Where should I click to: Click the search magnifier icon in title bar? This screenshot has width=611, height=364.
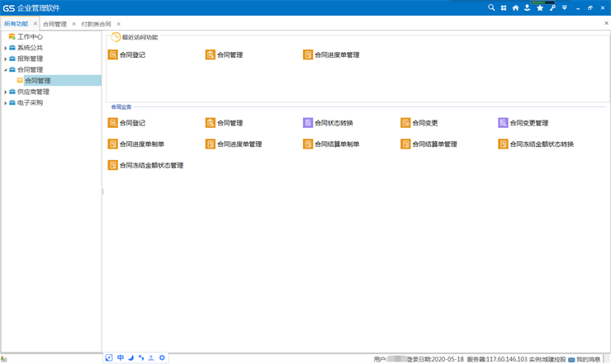[491, 7]
